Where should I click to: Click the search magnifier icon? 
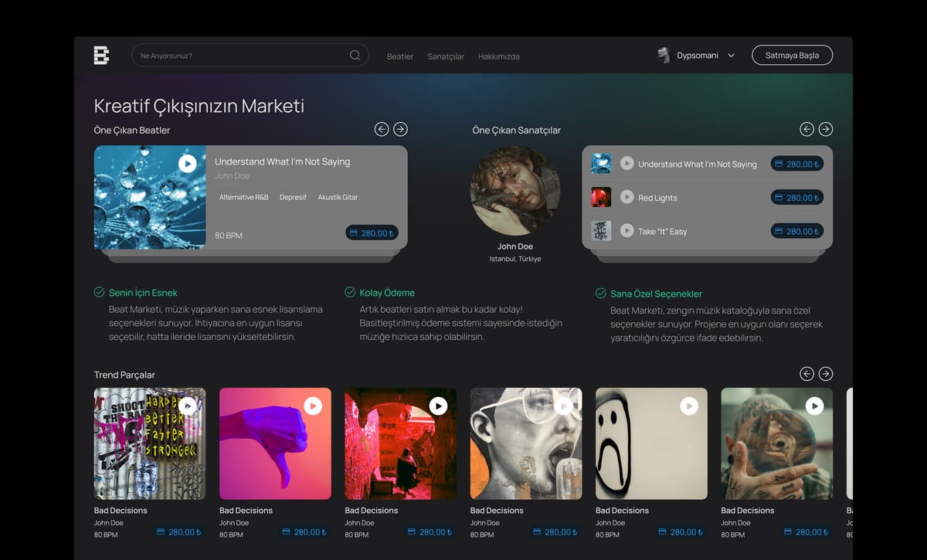355,55
